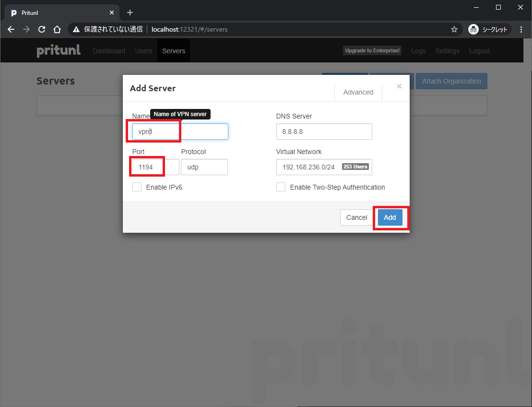Viewport: 532px width, 407px height.
Task: Click the browser forward arrow
Action: [26, 30]
